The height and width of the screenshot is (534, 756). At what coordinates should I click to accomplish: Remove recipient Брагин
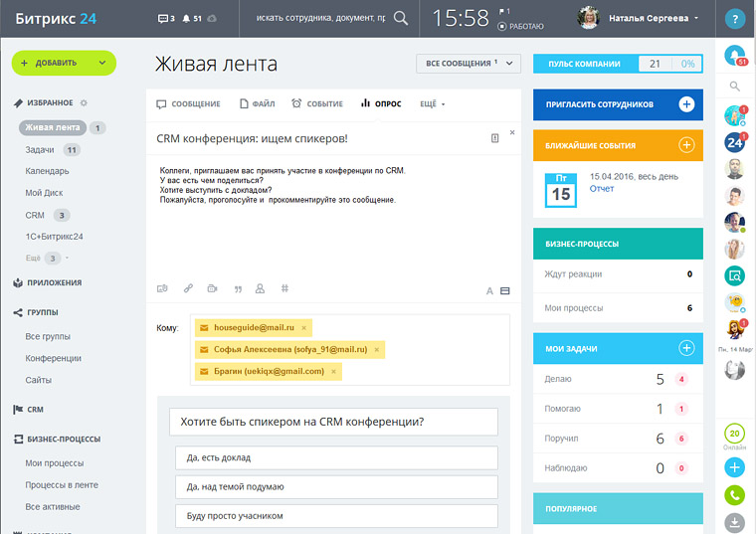(x=333, y=372)
